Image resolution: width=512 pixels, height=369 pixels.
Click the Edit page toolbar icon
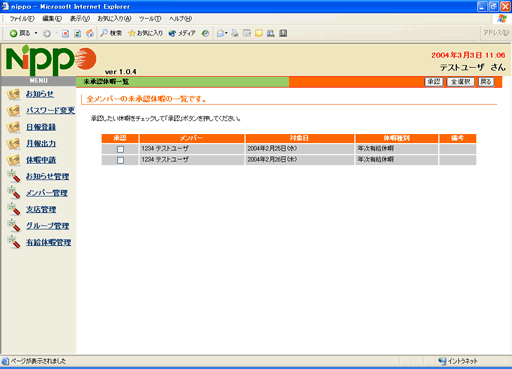[247, 33]
